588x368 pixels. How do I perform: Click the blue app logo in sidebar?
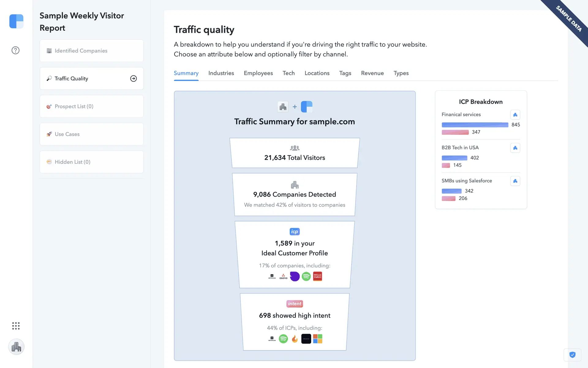16,21
